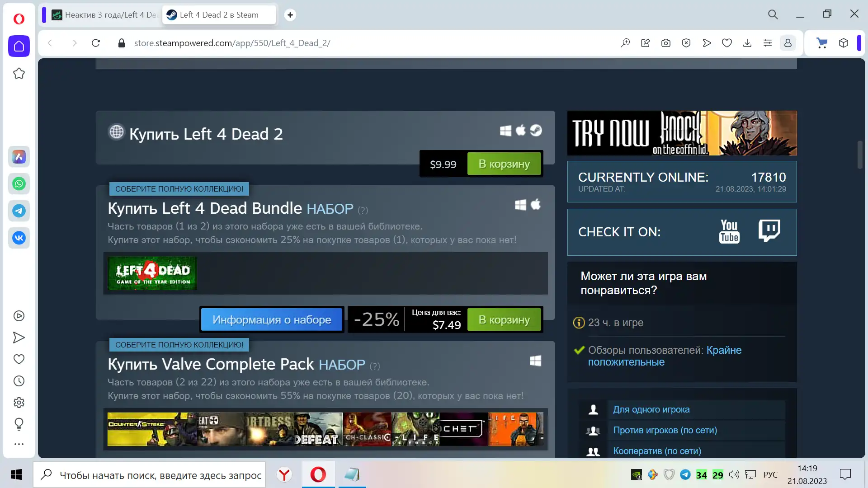Open a new tab with plus button
This screenshot has width=868, height=488.
point(290,15)
